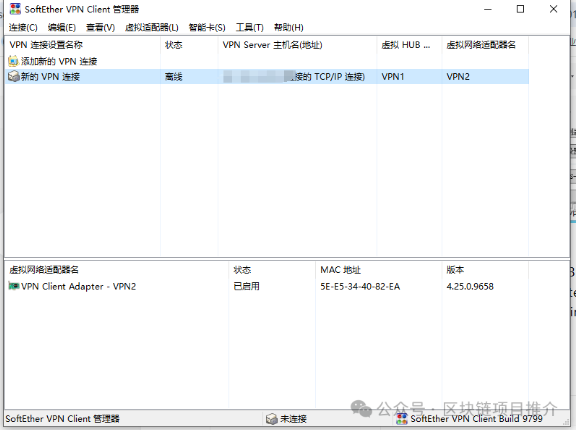Maximize the SoftEther VPN Client window

click(520, 9)
